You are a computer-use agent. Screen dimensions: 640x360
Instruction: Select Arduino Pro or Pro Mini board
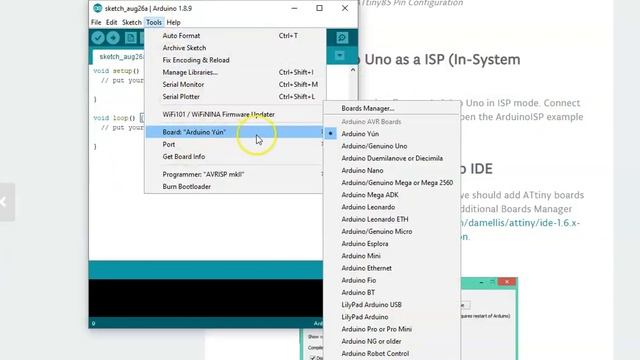[392, 329]
